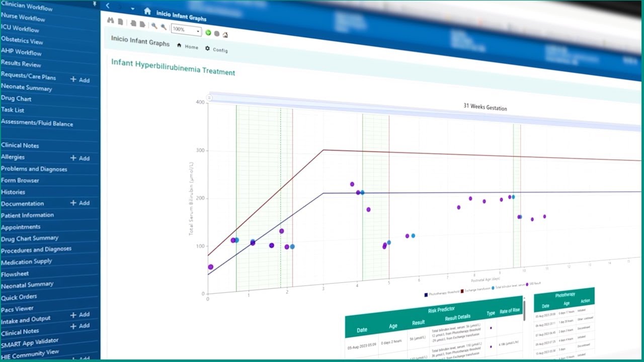This screenshot has height=362, width=644.
Task: Click Add beside lower Clinical Notes
Action: 80,326
